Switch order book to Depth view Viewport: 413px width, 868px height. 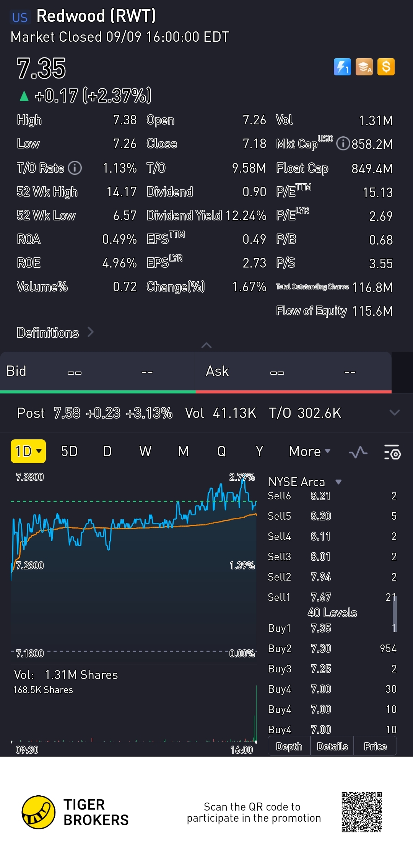(x=289, y=746)
